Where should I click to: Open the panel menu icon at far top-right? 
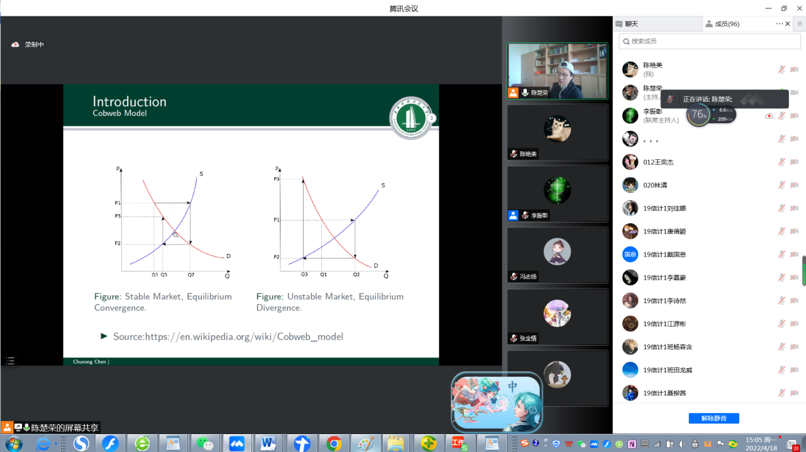click(799, 24)
